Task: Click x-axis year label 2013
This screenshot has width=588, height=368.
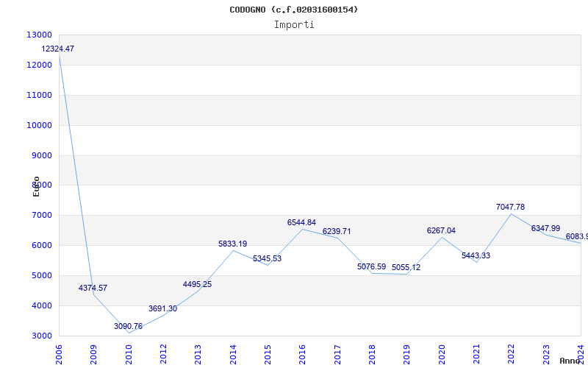Action: [x=198, y=355]
